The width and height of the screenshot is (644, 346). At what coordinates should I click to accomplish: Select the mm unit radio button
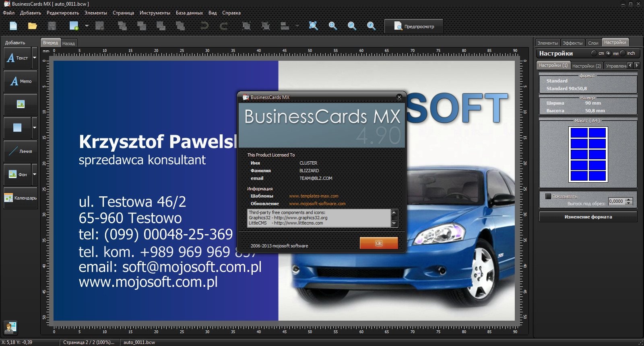(x=608, y=53)
